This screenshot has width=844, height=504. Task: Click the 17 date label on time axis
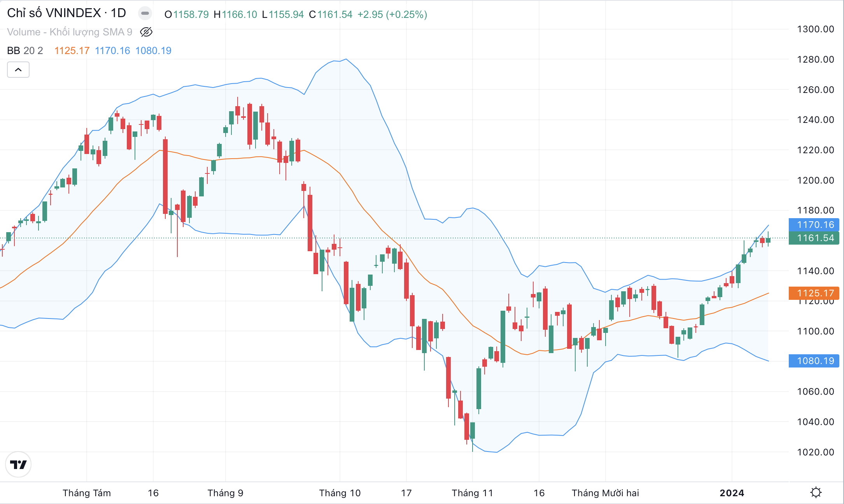point(406,493)
